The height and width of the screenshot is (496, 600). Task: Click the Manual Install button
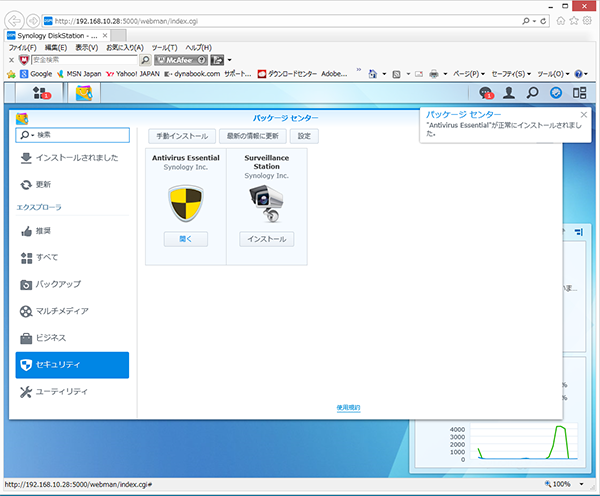point(182,136)
